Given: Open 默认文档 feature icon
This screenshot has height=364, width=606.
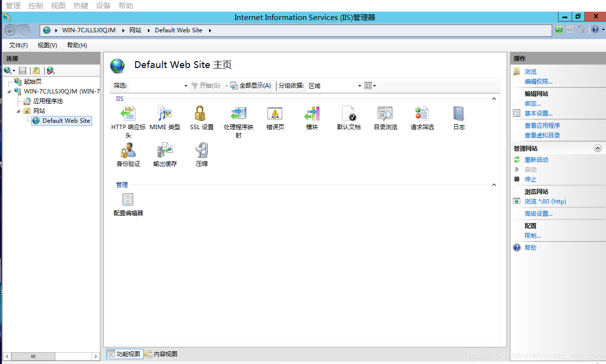Looking at the screenshot, I should 348,114.
